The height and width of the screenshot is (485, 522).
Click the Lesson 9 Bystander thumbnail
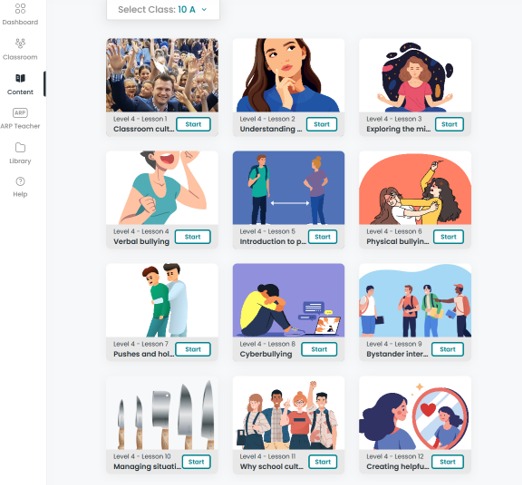coord(415,300)
